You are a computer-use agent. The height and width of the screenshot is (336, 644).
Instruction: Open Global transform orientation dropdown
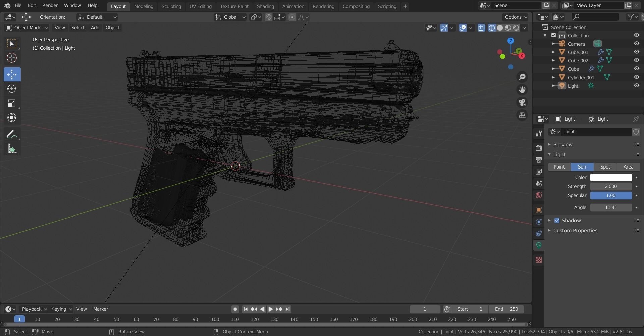pos(230,17)
